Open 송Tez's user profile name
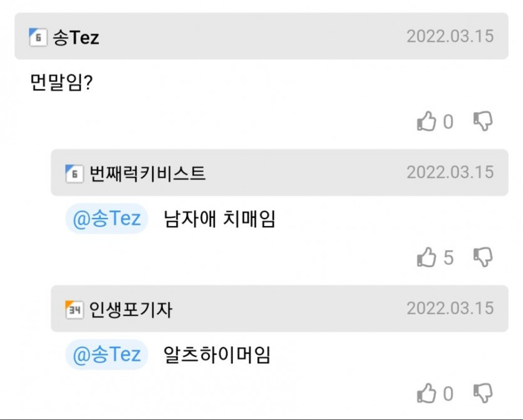 (76, 38)
